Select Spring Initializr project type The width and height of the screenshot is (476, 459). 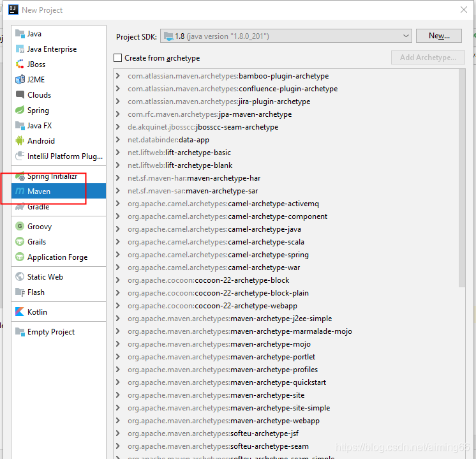(x=52, y=176)
